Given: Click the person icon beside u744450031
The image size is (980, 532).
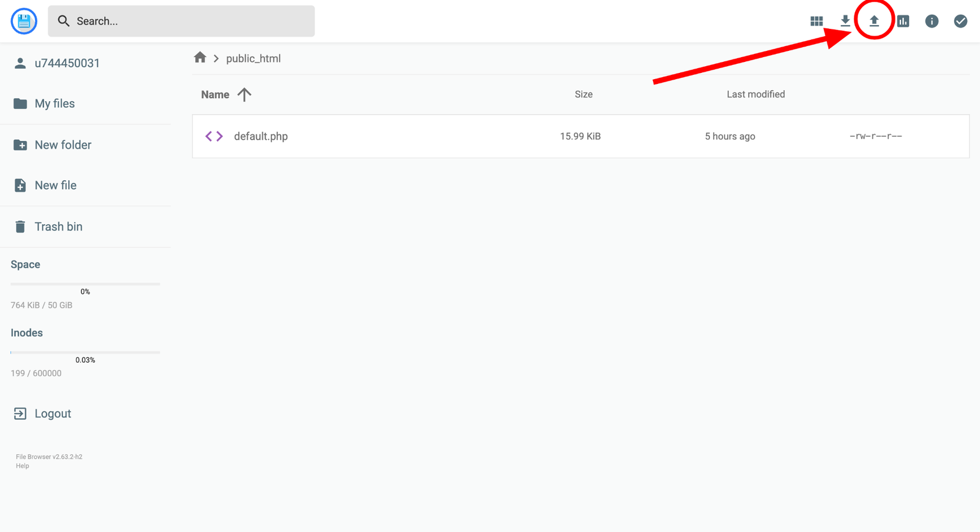Looking at the screenshot, I should 20,63.
